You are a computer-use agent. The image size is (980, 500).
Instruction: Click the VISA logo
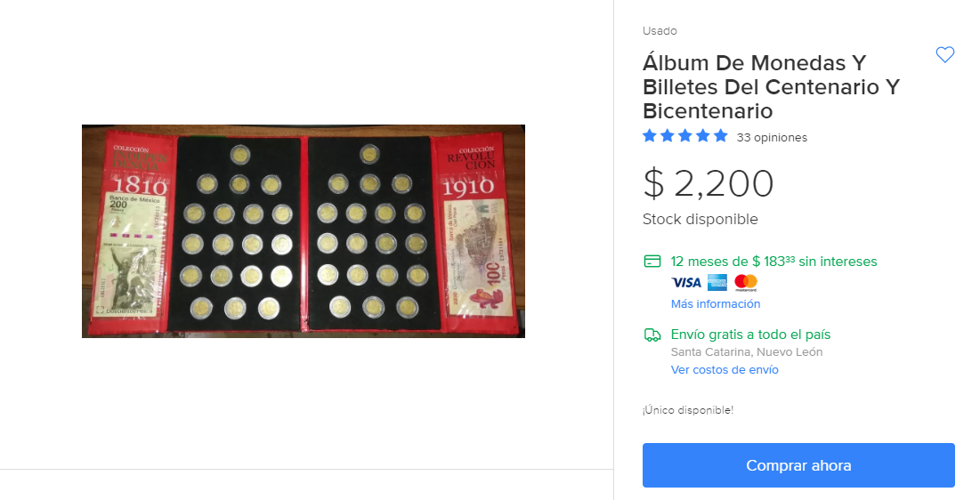(x=686, y=283)
